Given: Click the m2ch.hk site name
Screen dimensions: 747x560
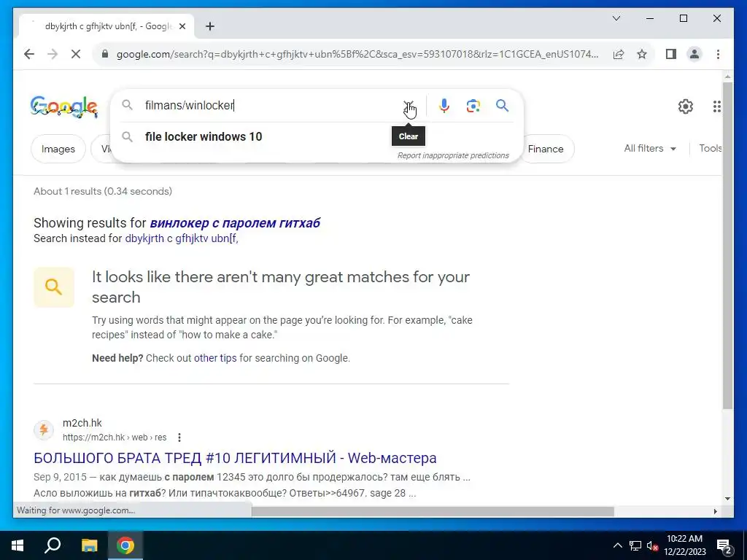Looking at the screenshot, I should 82,423.
